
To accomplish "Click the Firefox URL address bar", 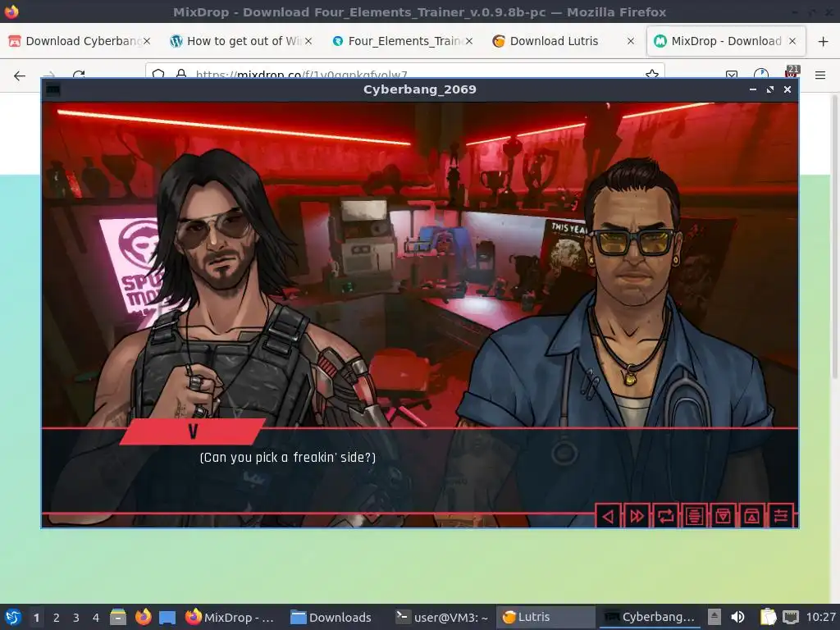I will point(405,72).
